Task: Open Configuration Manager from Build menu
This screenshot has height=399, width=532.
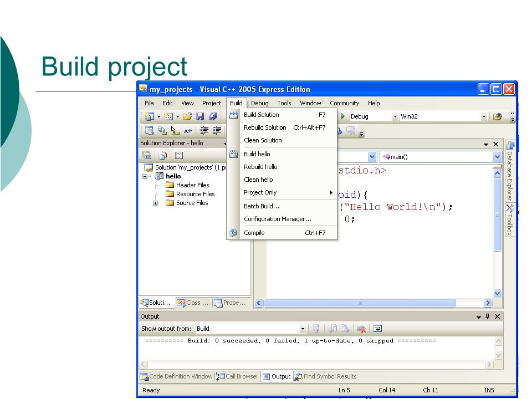Action: [x=282, y=219]
